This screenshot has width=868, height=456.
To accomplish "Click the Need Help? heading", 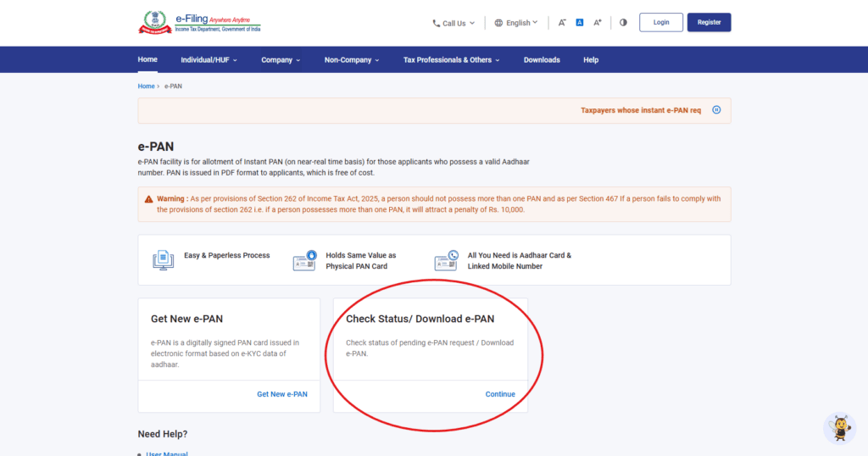I will 163,434.
